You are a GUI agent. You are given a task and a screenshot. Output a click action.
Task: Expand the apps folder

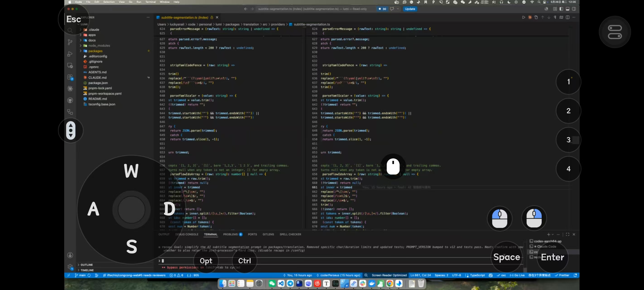81,35
